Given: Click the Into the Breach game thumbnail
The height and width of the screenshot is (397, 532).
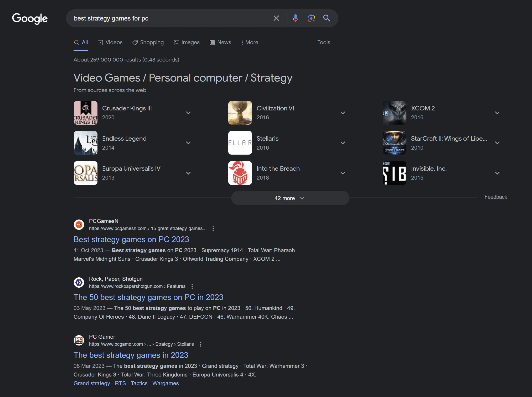Looking at the screenshot, I should pos(240,173).
